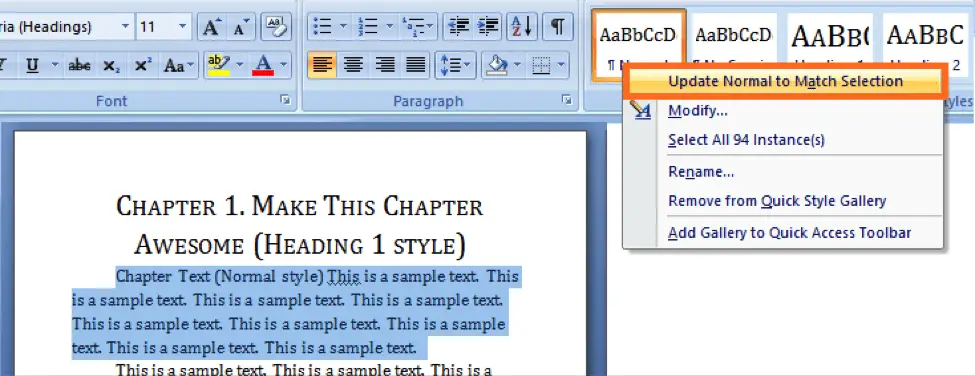Click the Grow Font icon

[212, 27]
